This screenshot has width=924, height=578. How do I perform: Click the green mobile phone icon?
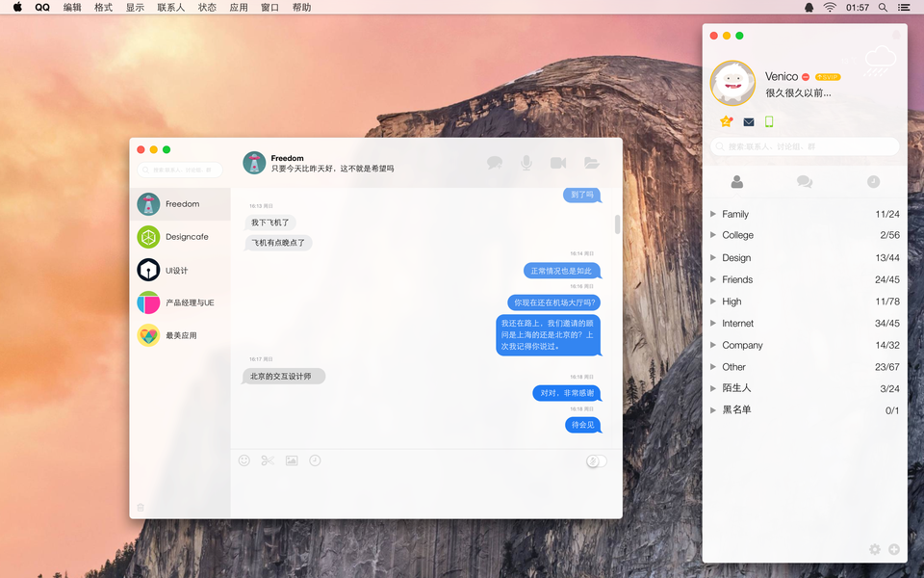[769, 121]
